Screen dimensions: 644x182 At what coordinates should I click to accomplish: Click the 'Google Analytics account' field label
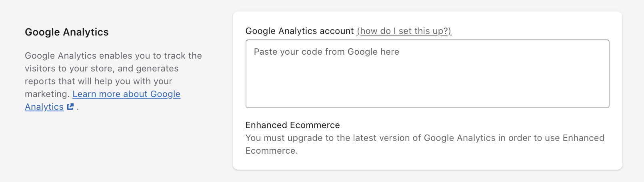(300, 31)
